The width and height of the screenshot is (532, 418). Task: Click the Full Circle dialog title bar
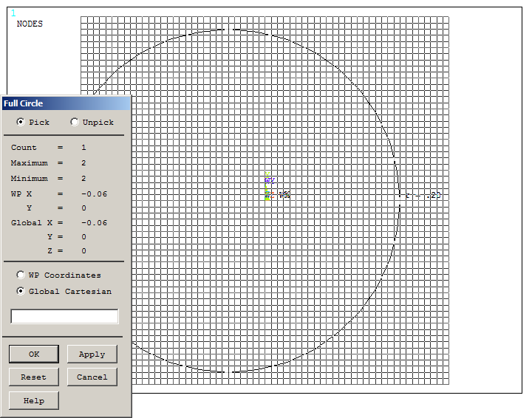(66, 103)
